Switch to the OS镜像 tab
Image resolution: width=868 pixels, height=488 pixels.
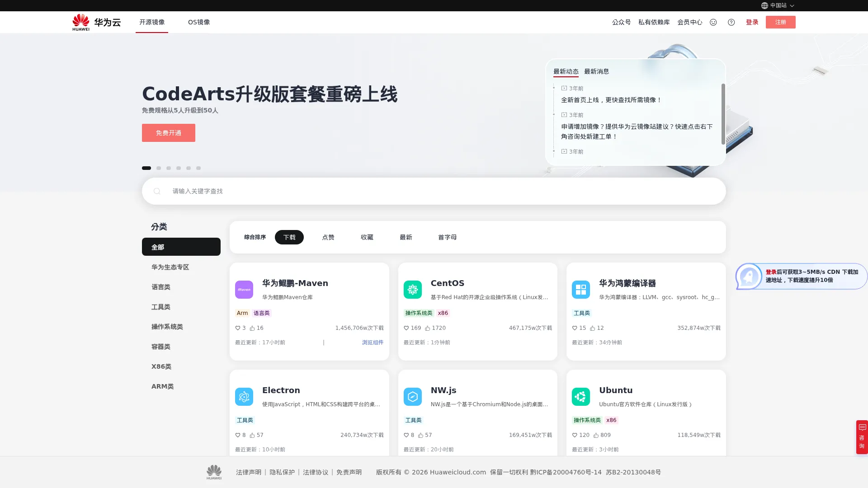(199, 22)
